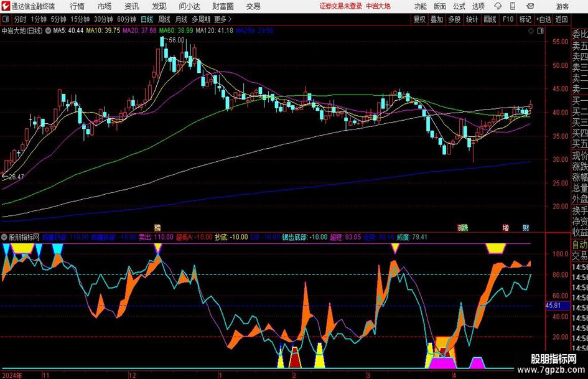Screen dimensions: 588x379
Task: Click the 统计 toolbar button
Action: coord(472,19)
